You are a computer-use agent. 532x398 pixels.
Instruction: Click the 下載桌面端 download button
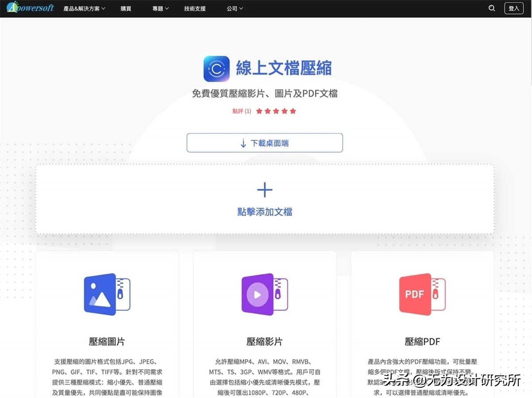tap(265, 143)
